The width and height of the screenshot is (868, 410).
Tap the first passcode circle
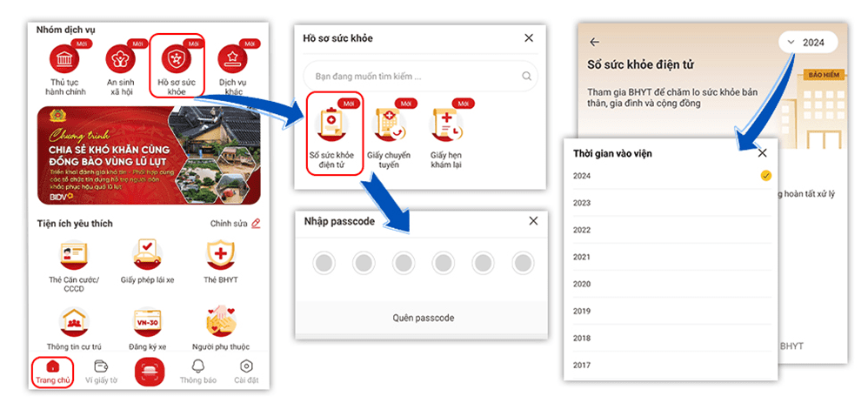324,263
